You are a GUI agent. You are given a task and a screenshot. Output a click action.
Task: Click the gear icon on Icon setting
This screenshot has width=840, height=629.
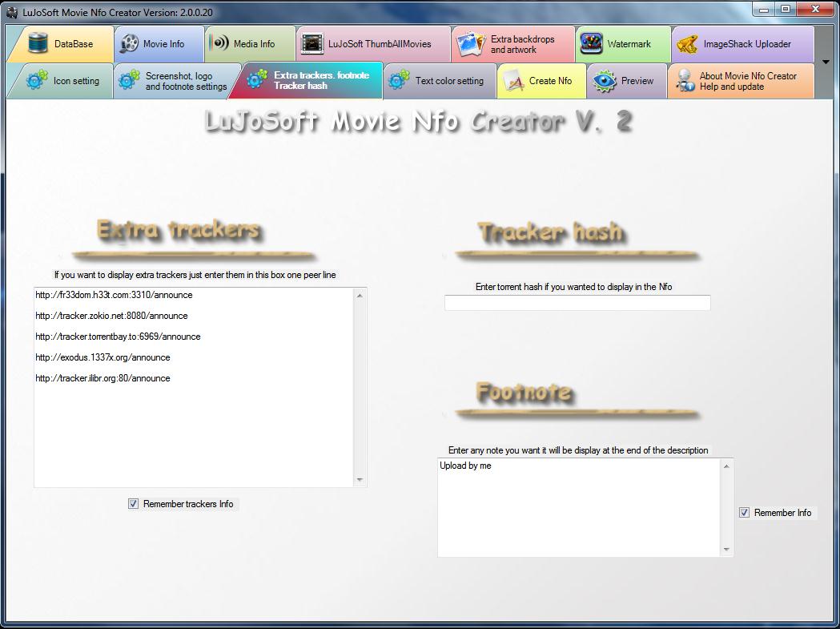(37, 80)
